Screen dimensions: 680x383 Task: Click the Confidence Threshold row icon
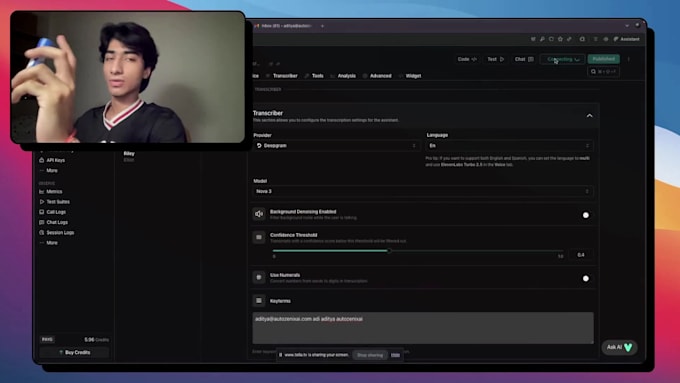[x=259, y=237]
